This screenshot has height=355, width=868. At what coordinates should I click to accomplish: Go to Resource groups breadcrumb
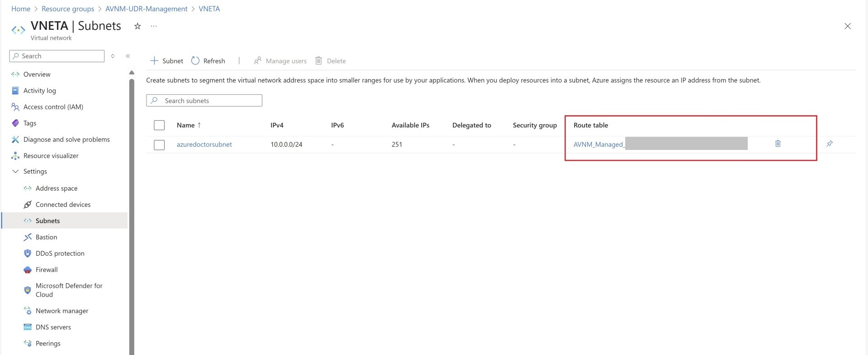pos(68,9)
